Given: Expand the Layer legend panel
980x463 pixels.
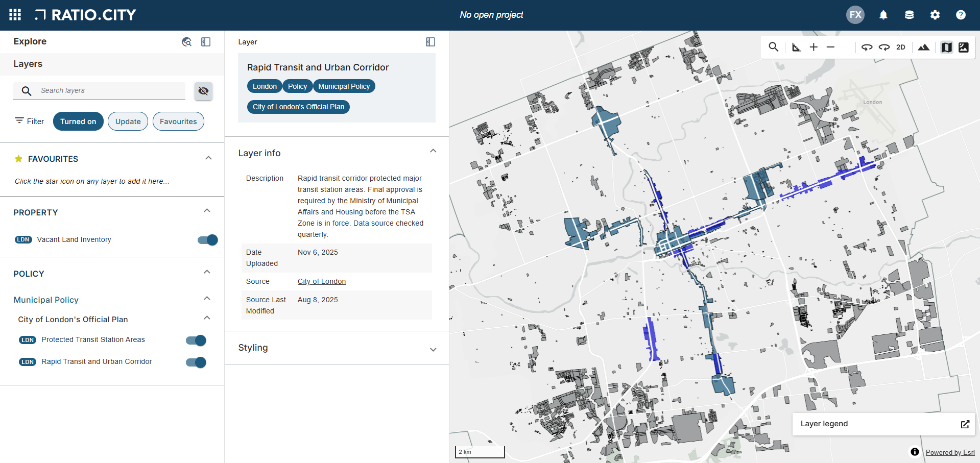Looking at the screenshot, I should tap(965, 424).
